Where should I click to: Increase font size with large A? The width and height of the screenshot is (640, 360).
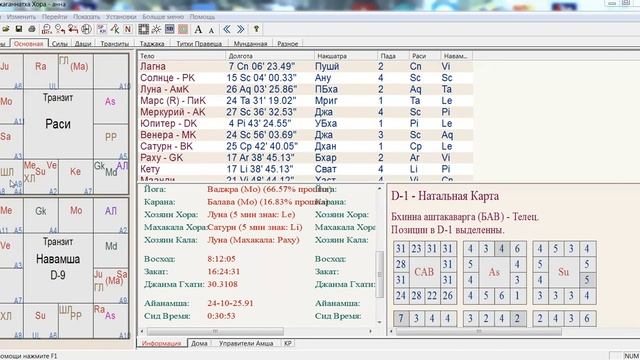[x=198, y=29]
